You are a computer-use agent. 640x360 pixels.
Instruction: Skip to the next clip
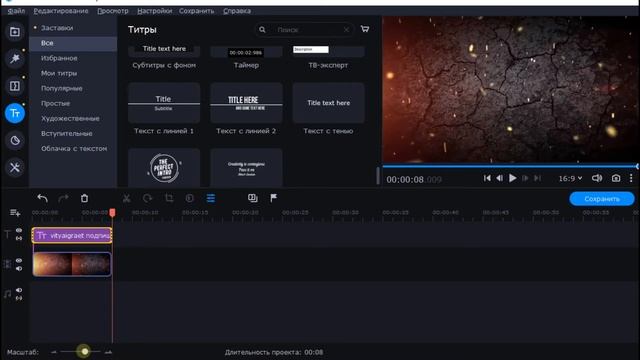pos(538,178)
